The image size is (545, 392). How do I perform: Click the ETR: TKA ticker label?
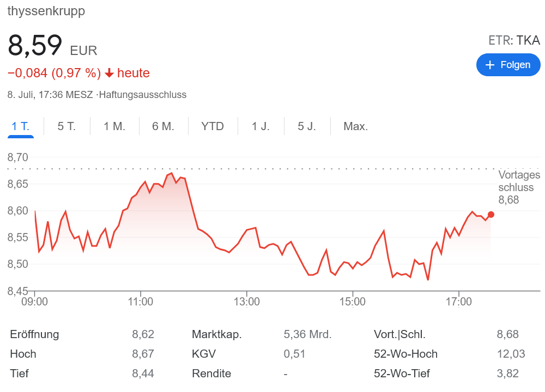[514, 40]
